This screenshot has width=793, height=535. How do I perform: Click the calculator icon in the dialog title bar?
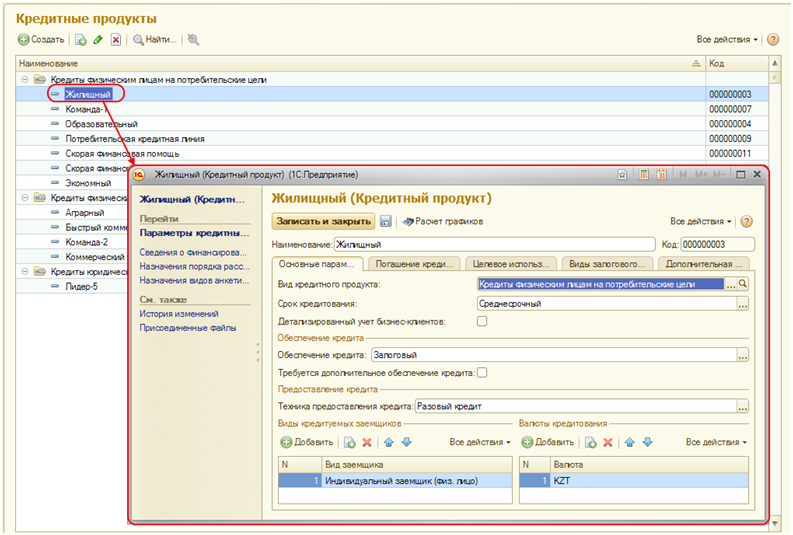645,174
